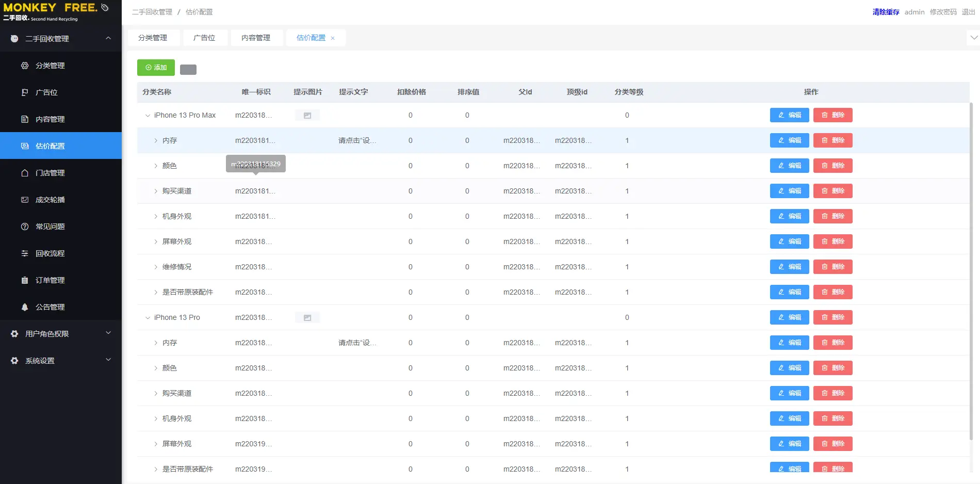
Task: Click the 成交轮播 image icon in sidebar
Action: 25,200
